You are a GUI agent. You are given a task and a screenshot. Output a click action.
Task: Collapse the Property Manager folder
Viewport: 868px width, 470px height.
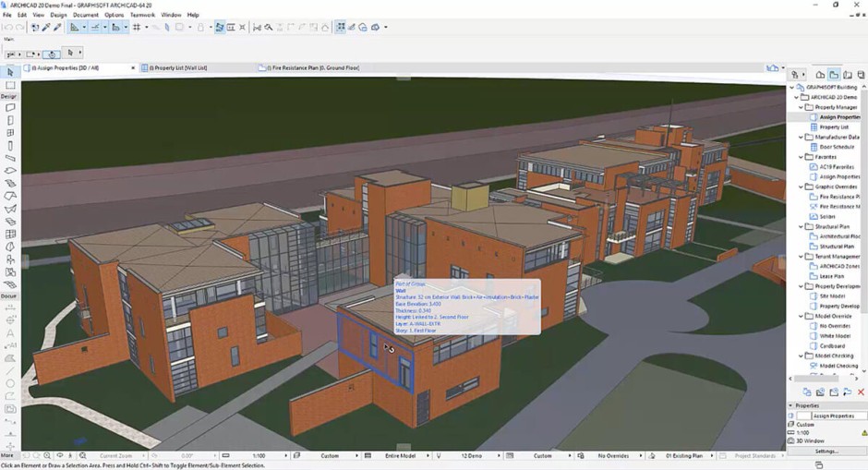point(800,107)
